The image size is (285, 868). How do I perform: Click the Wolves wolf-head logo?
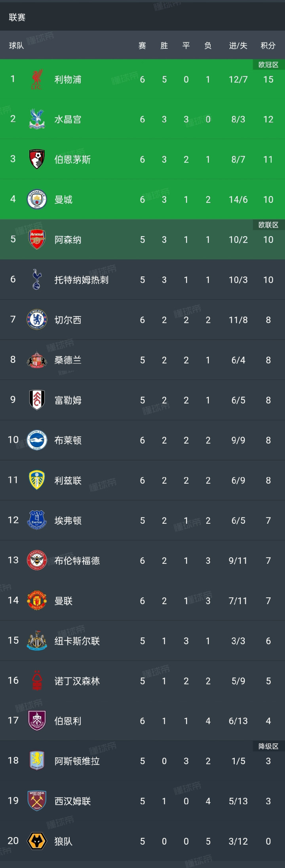point(37,841)
